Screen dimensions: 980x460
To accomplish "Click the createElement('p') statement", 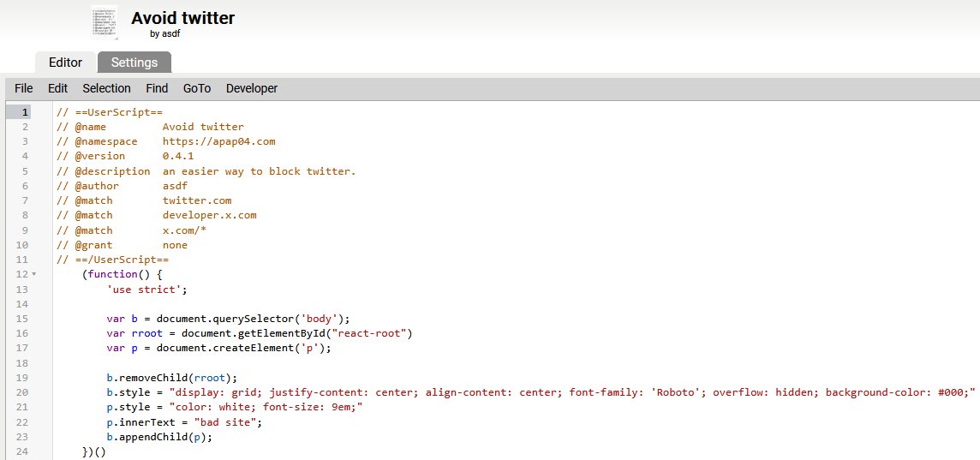I will click(218, 348).
